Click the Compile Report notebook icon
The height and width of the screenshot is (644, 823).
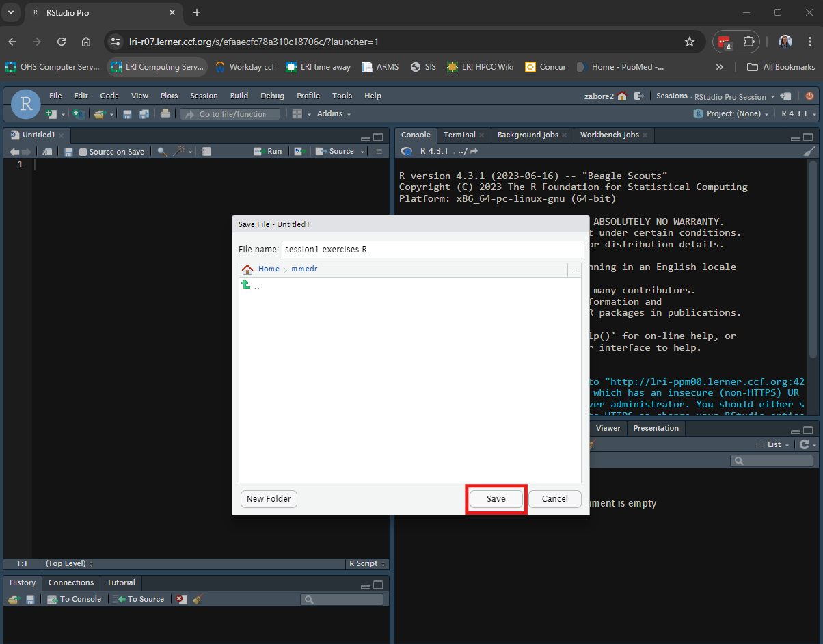point(206,152)
